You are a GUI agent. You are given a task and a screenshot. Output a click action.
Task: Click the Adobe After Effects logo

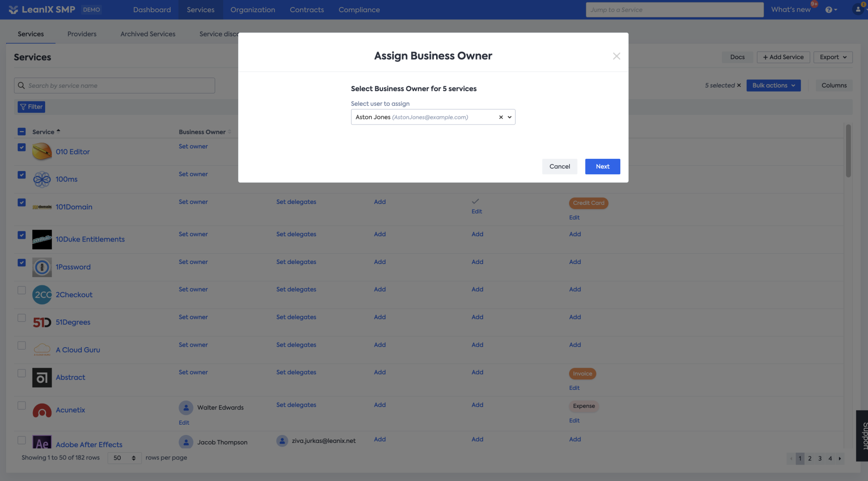pos(42,442)
